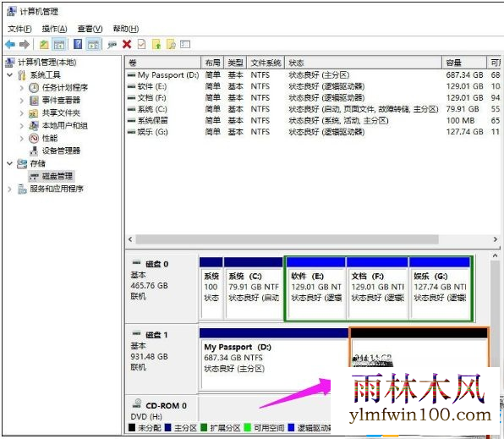This screenshot has height=439, width=504.
Task: Sort by the 状态 column header
Action: coord(364,63)
